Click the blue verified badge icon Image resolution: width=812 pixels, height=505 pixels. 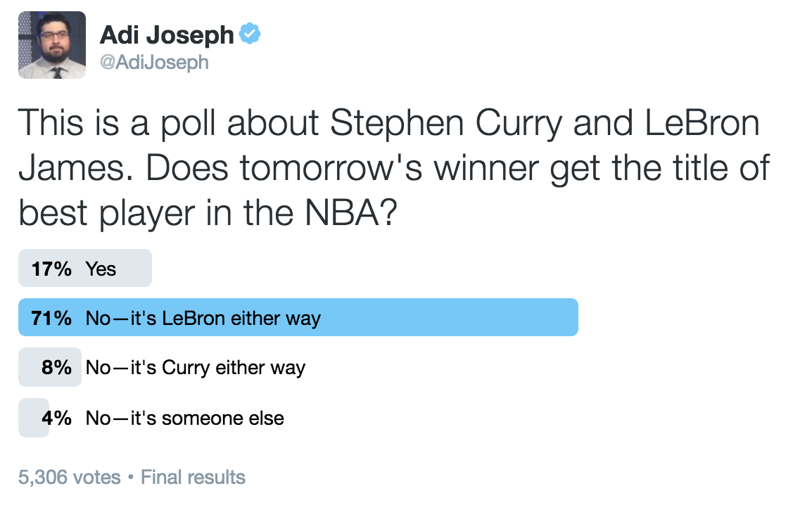tap(250, 34)
